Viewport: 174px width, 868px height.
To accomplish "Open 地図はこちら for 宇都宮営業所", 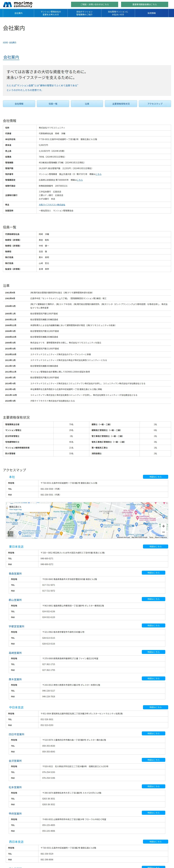I will 153,626.
